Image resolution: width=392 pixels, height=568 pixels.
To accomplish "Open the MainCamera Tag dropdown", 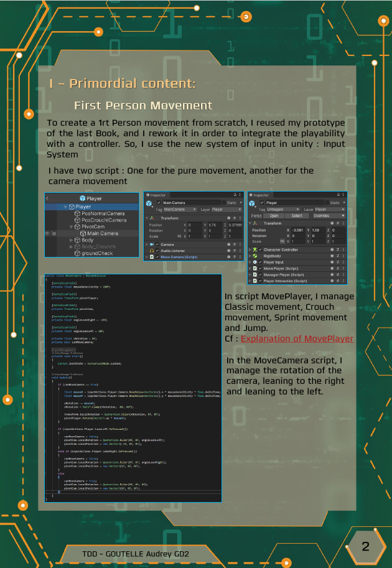I will 180,210.
